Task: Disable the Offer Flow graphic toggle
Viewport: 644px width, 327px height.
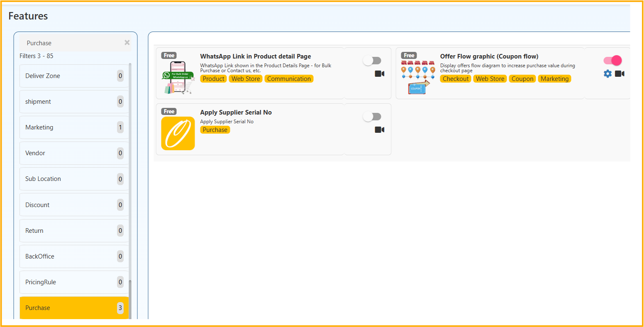Action: click(612, 61)
